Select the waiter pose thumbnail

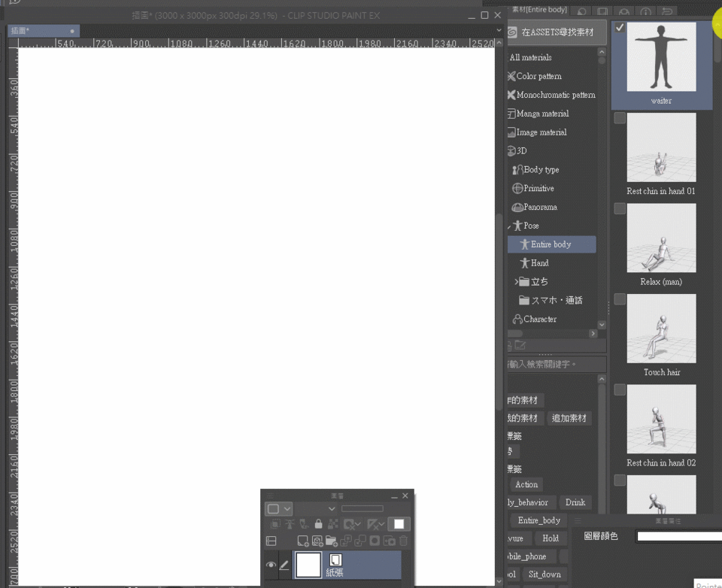click(x=661, y=56)
